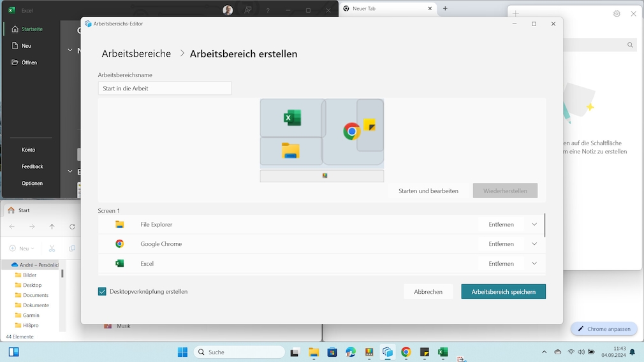Expand the Excel row options
The width and height of the screenshot is (644, 362).
click(x=534, y=263)
